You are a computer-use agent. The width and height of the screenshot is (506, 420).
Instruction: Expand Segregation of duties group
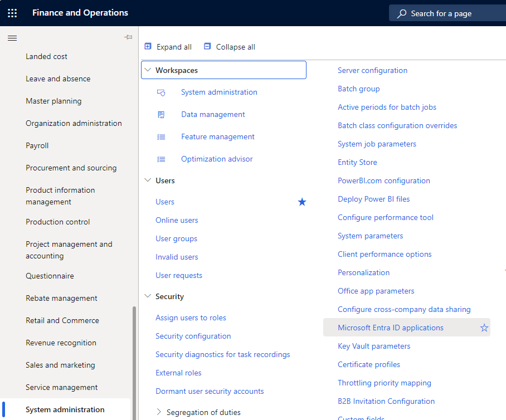point(159,412)
